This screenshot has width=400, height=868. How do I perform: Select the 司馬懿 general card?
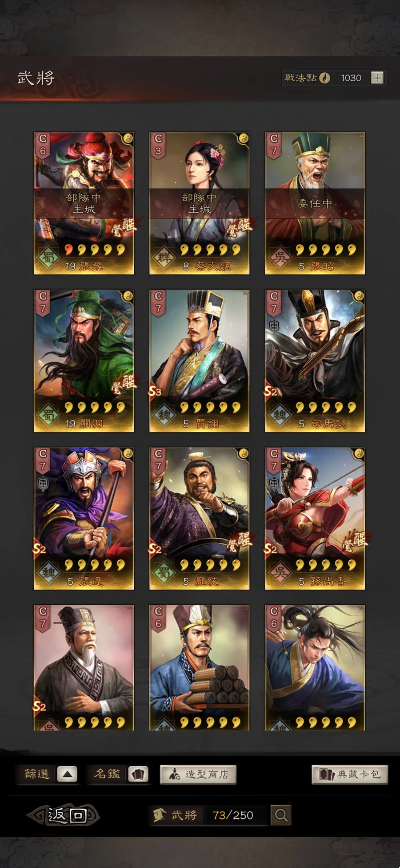tap(315, 361)
